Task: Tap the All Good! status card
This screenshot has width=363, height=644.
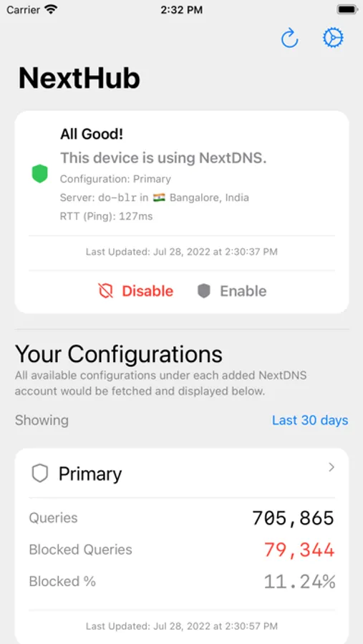Action: pyautogui.click(x=182, y=212)
